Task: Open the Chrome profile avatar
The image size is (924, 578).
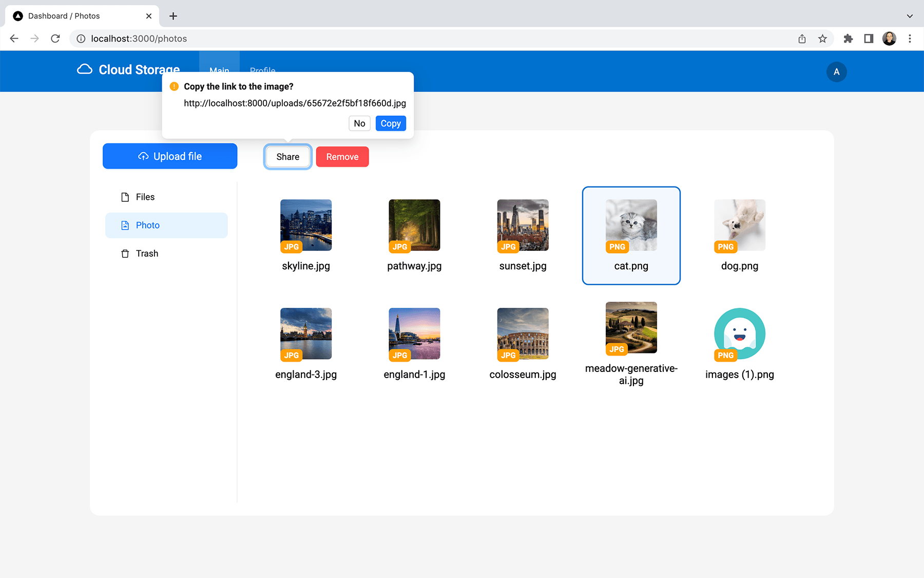Action: (889, 39)
